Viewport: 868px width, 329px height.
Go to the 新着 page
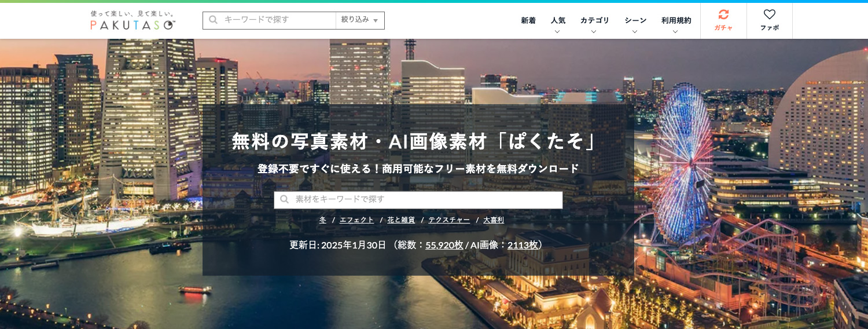click(528, 20)
